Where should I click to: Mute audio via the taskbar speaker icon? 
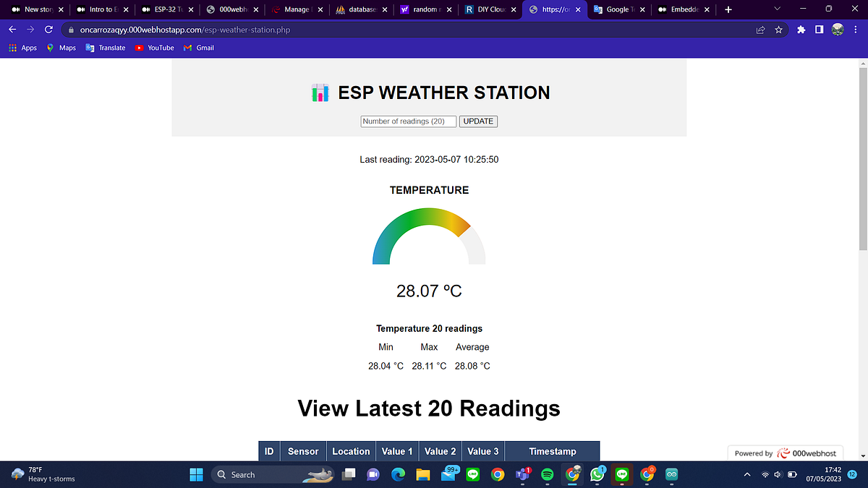[x=778, y=475]
